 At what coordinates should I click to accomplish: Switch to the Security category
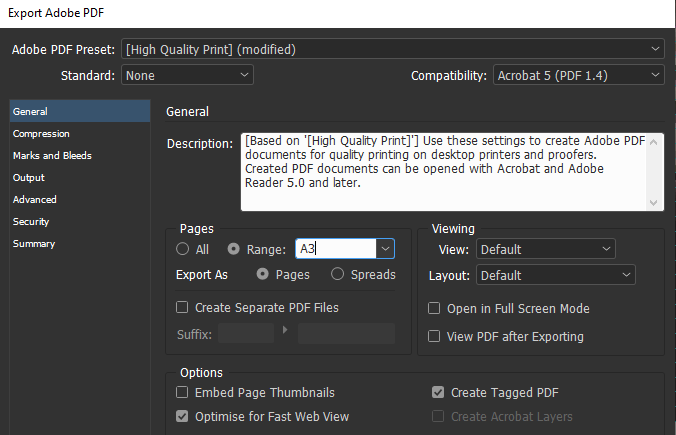pos(80,222)
